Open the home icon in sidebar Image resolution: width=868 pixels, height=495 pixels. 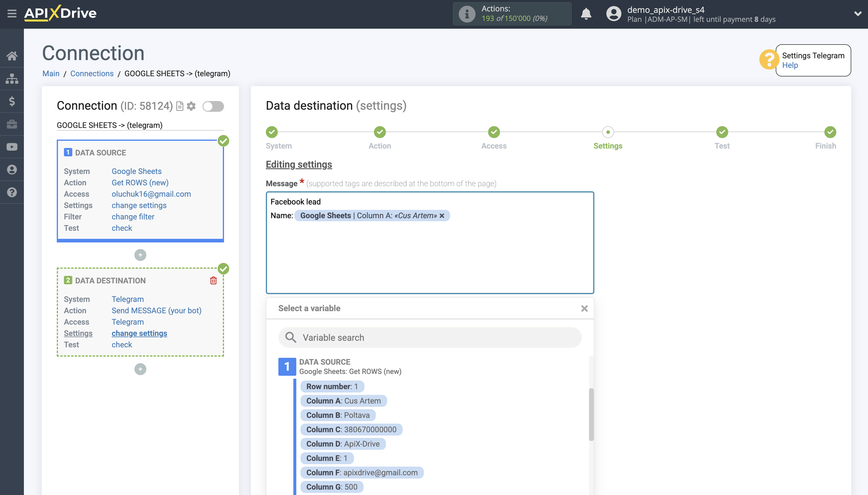pyautogui.click(x=12, y=56)
